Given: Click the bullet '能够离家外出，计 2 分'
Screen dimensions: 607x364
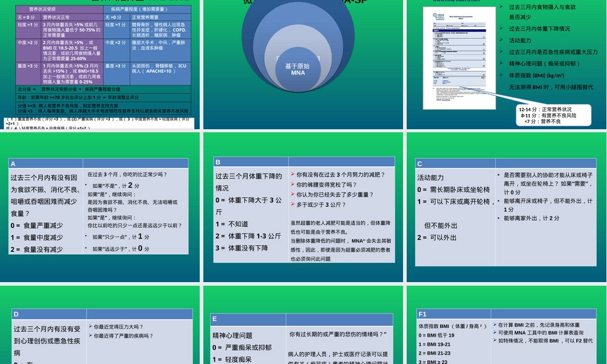Looking at the screenshot, I should pos(531,218).
